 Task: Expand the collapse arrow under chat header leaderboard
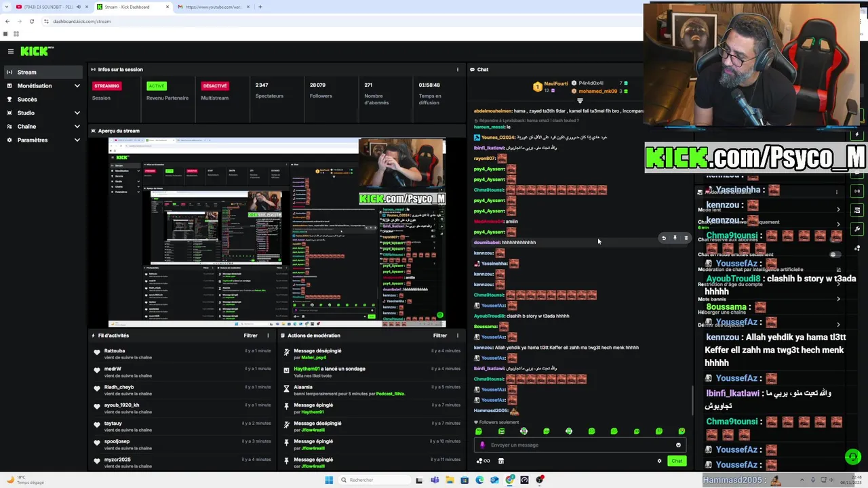coord(580,101)
